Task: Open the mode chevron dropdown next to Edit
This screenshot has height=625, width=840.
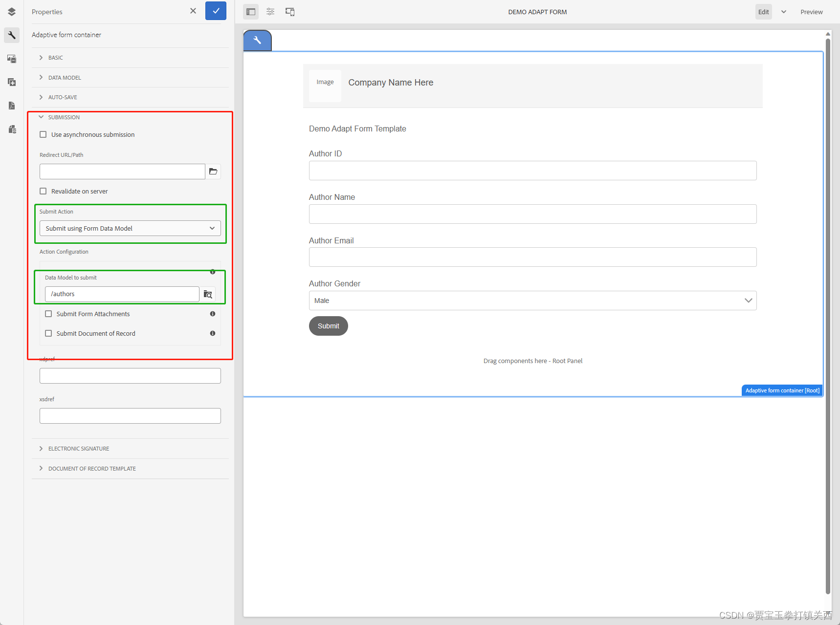Action: [784, 12]
